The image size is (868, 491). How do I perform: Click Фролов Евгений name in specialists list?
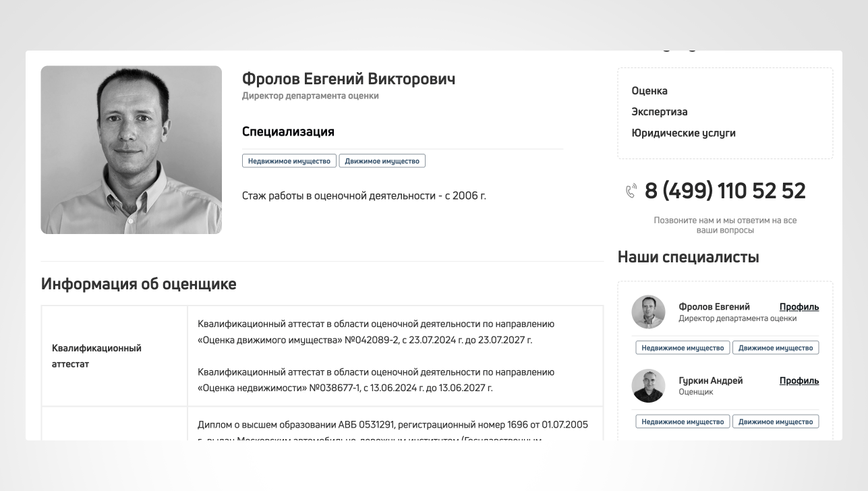pyautogui.click(x=714, y=307)
